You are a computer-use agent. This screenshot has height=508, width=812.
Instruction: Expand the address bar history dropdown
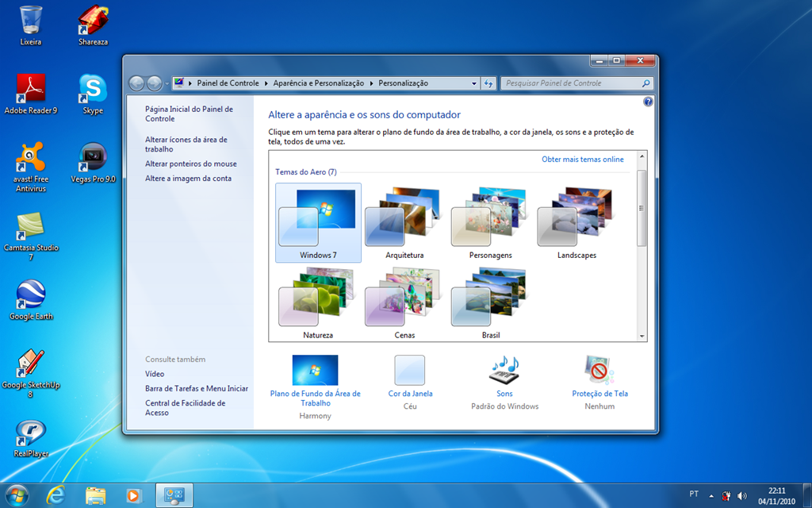pos(474,83)
